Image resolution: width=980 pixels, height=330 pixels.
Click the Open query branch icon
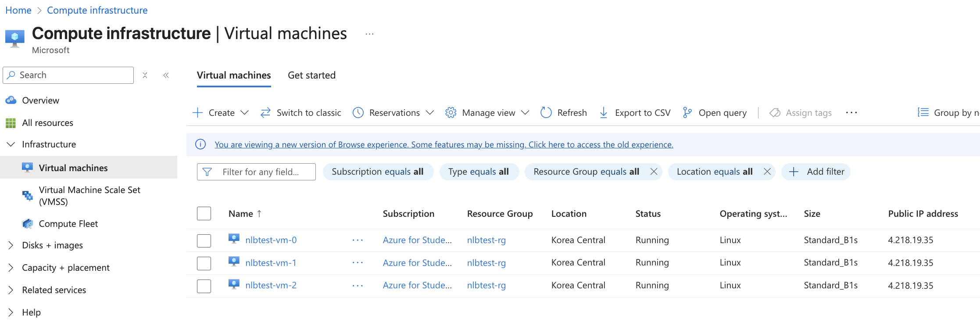687,113
